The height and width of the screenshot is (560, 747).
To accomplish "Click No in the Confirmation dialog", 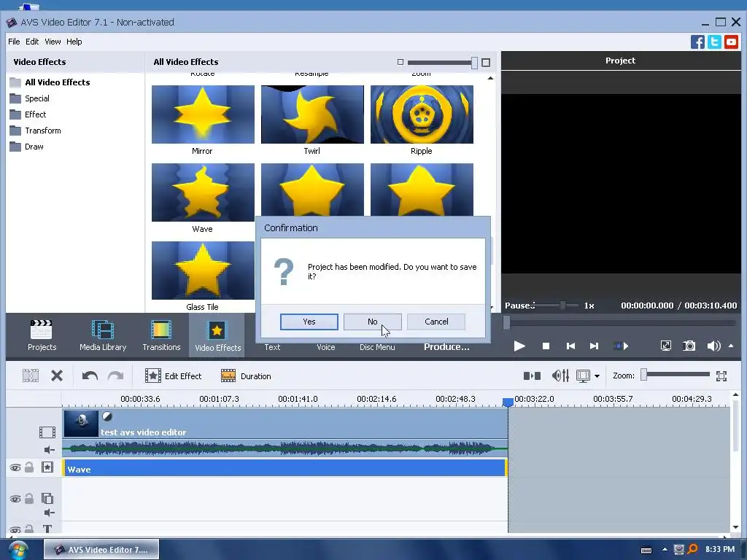I will (372, 322).
